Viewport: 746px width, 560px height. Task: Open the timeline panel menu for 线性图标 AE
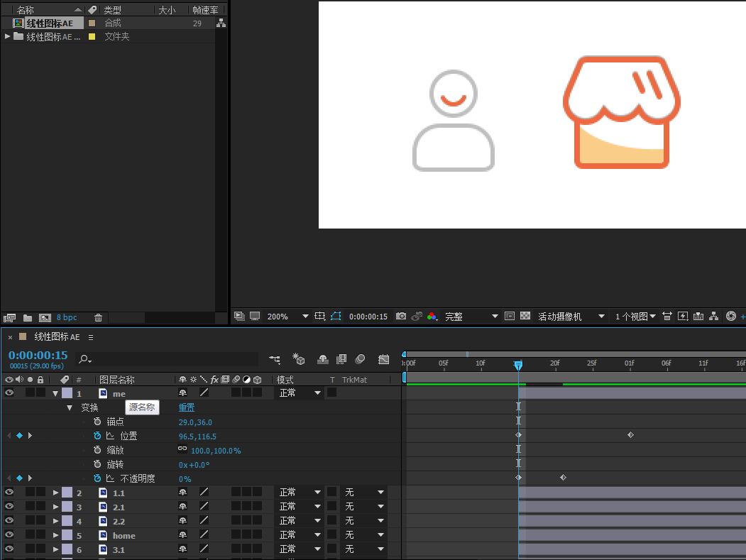pos(91,337)
